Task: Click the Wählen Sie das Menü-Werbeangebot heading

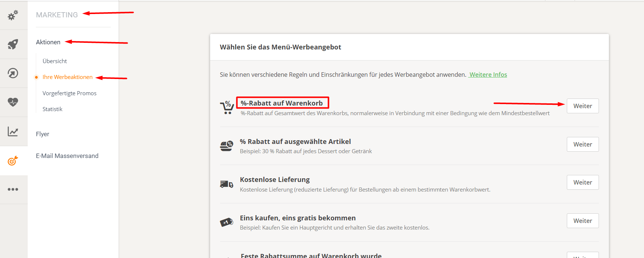Action: pyautogui.click(x=280, y=47)
